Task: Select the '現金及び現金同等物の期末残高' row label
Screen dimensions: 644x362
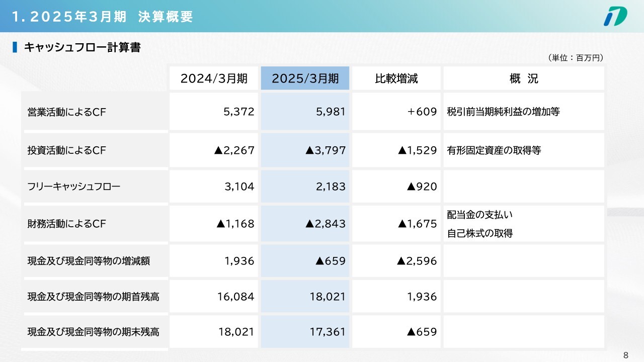Action: coord(93,332)
